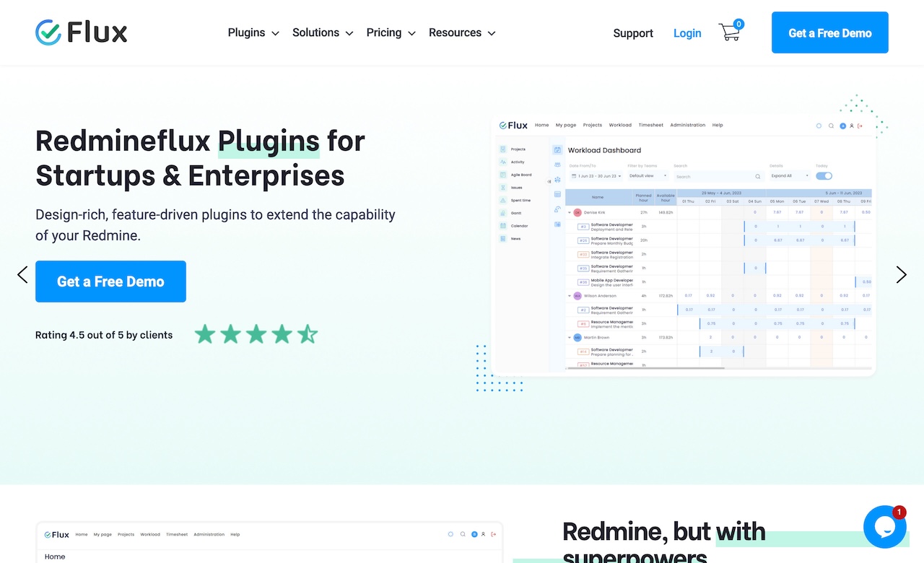
Task: Click the Agile Board icon in the dashboard sidebar
Action: pos(503,175)
